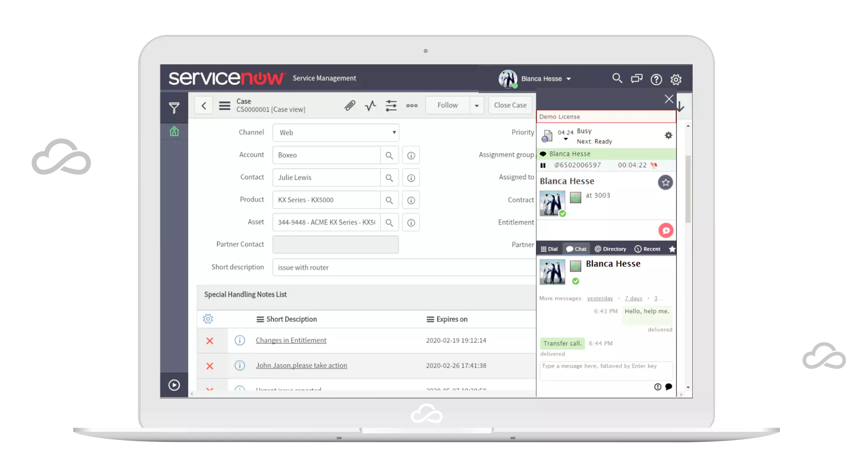
Task: Show Asset info icon
Action: point(411,223)
